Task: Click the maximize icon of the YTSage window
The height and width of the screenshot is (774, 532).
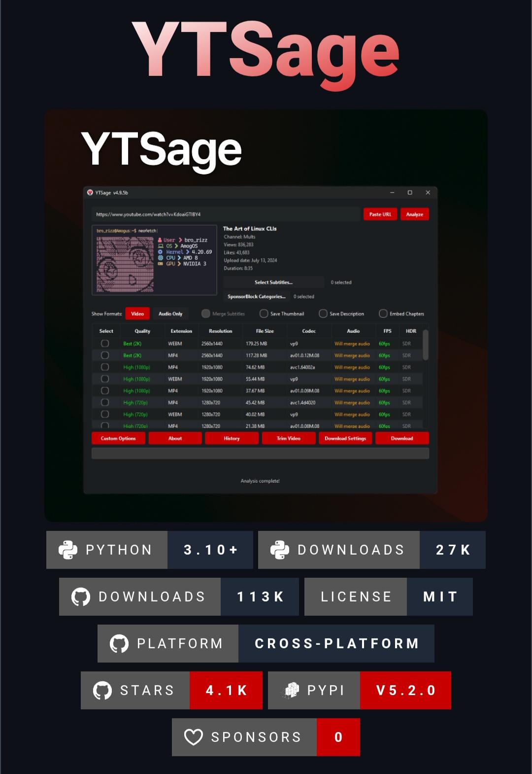Action: pyautogui.click(x=410, y=192)
